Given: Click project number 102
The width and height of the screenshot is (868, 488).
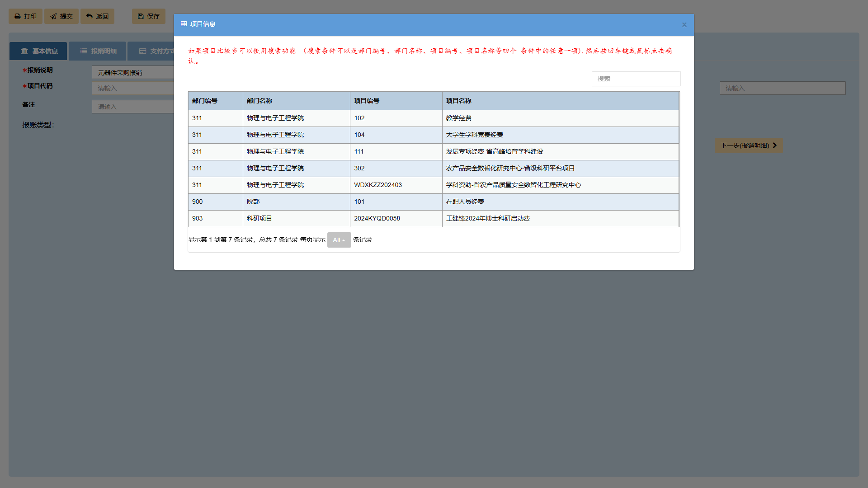Looking at the screenshot, I should [x=359, y=118].
